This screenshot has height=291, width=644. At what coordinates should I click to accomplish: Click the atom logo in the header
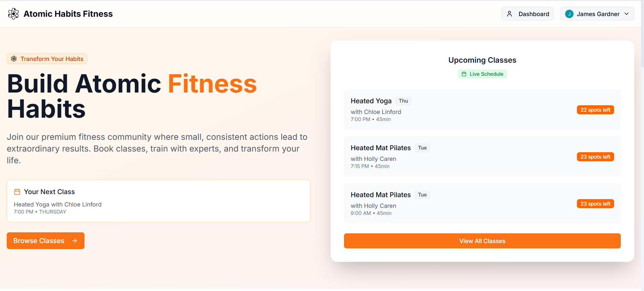13,14
